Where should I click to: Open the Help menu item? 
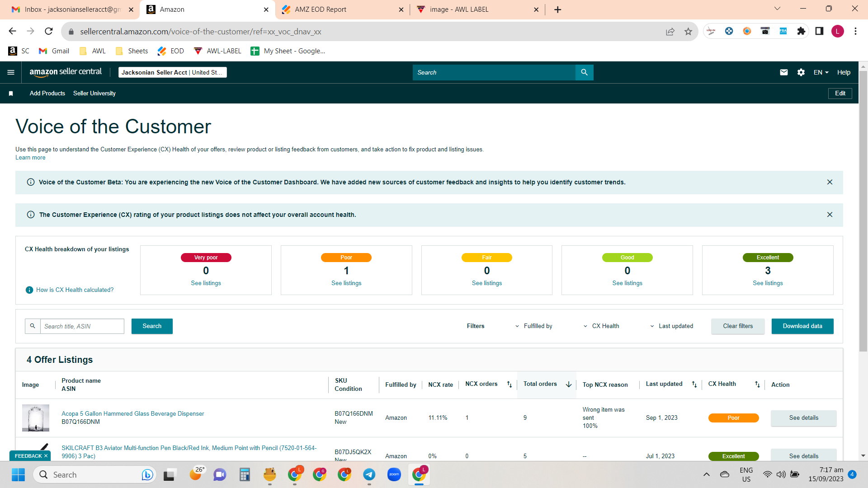pos(844,72)
